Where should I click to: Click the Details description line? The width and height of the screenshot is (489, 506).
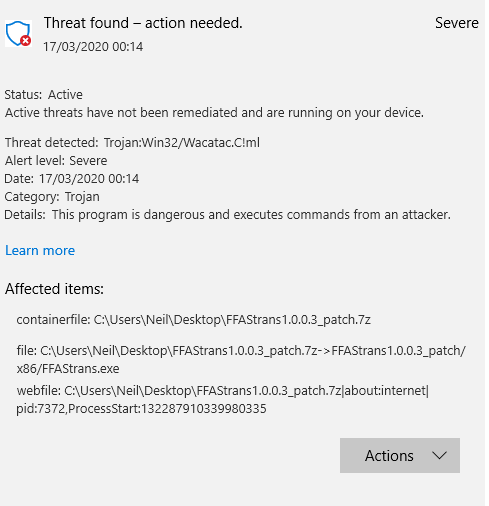(227, 215)
